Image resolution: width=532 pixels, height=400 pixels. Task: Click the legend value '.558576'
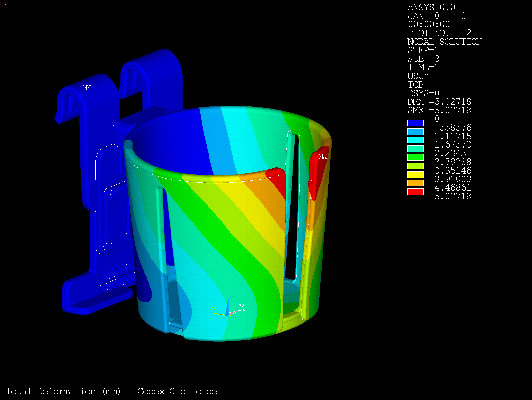pos(453,128)
